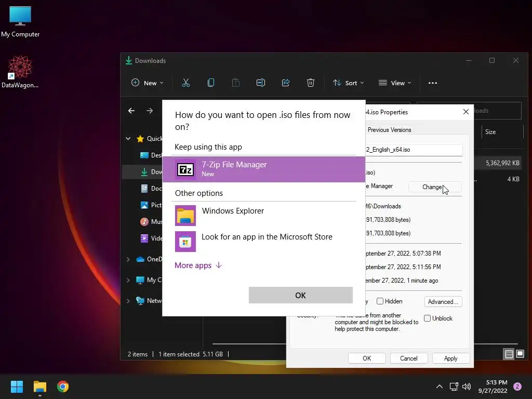
Task: Check the Unblock security checkbox
Action: pos(428,318)
